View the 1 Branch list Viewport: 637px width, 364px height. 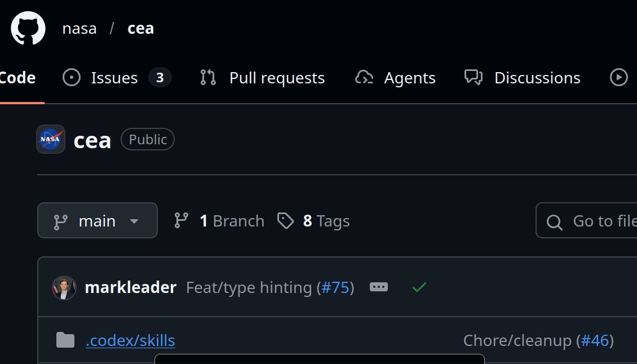[219, 221]
